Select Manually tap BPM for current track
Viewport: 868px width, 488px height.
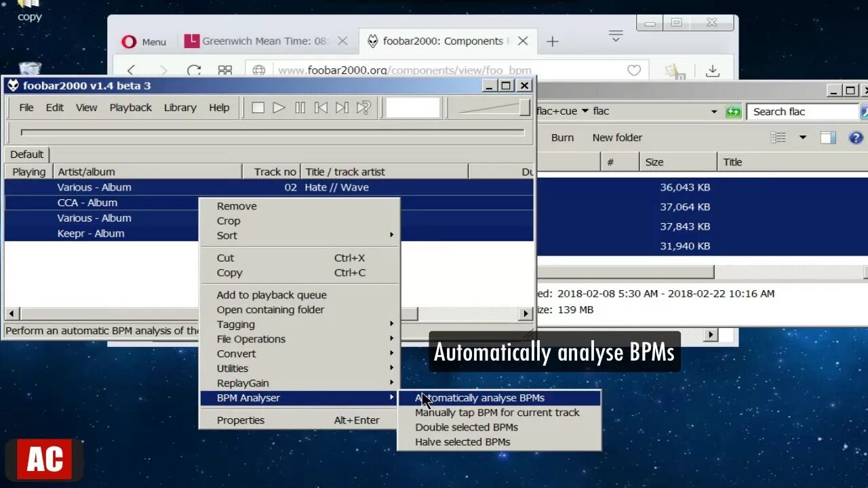coord(499,413)
